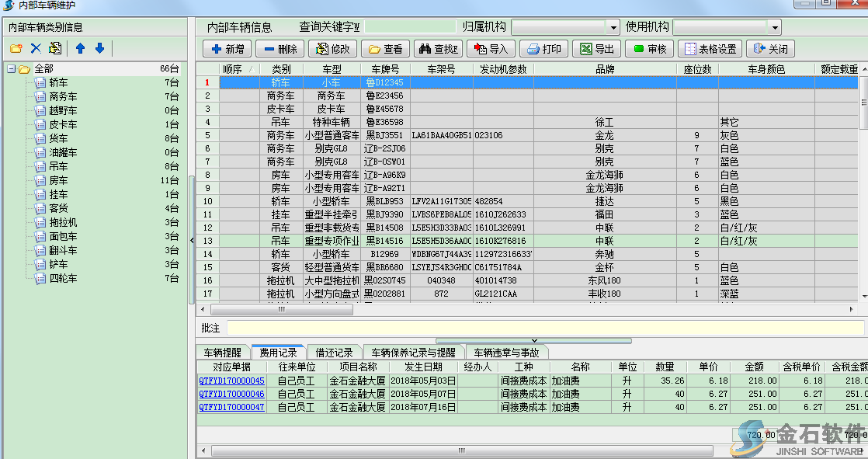Screen dimensions: 868x459
Task: Click the blue X delete category icon
Action: click(x=36, y=49)
